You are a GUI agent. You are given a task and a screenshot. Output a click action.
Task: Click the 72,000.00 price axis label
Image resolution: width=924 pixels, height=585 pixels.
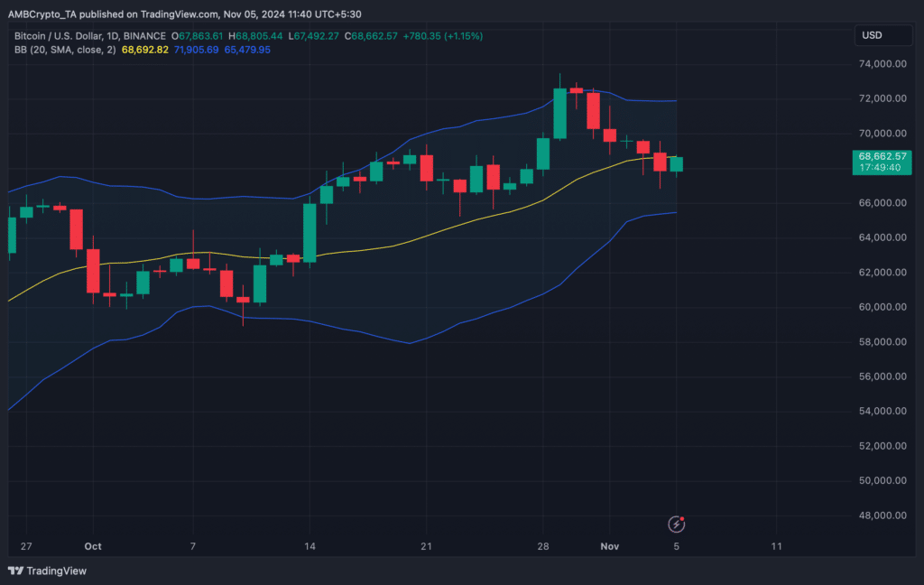[x=882, y=98]
